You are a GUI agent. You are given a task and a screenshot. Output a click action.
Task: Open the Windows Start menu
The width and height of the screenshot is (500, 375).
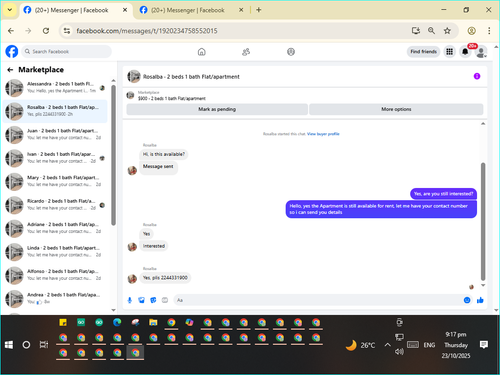[9, 345]
